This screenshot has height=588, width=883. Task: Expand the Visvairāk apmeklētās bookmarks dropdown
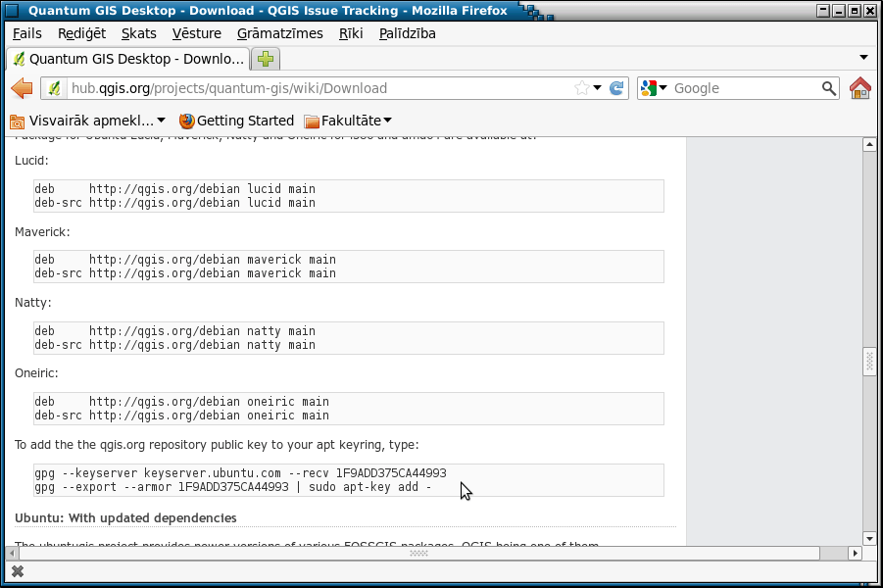click(x=161, y=121)
